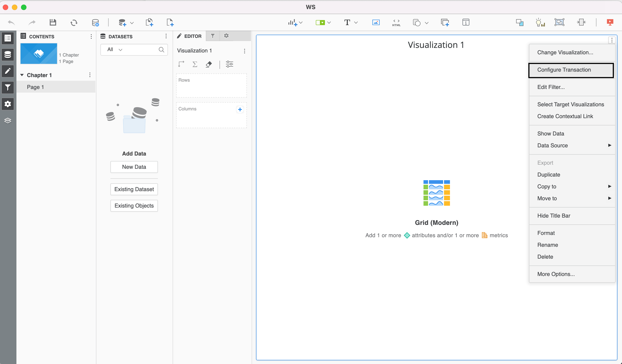
Task: Choose Edit Filter... menu item
Action: (x=572, y=87)
